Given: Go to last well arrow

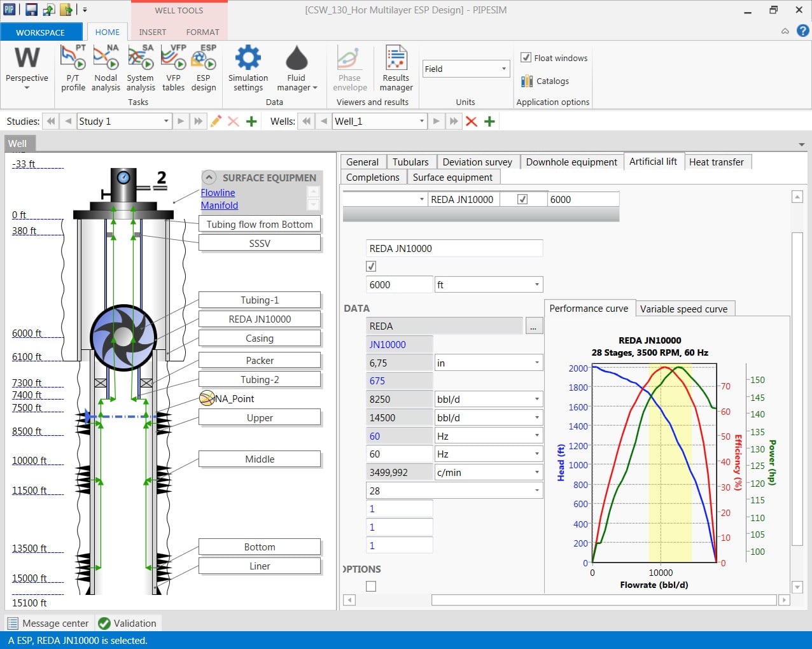Looking at the screenshot, I should pyautogui.click(x=454, y=121).
